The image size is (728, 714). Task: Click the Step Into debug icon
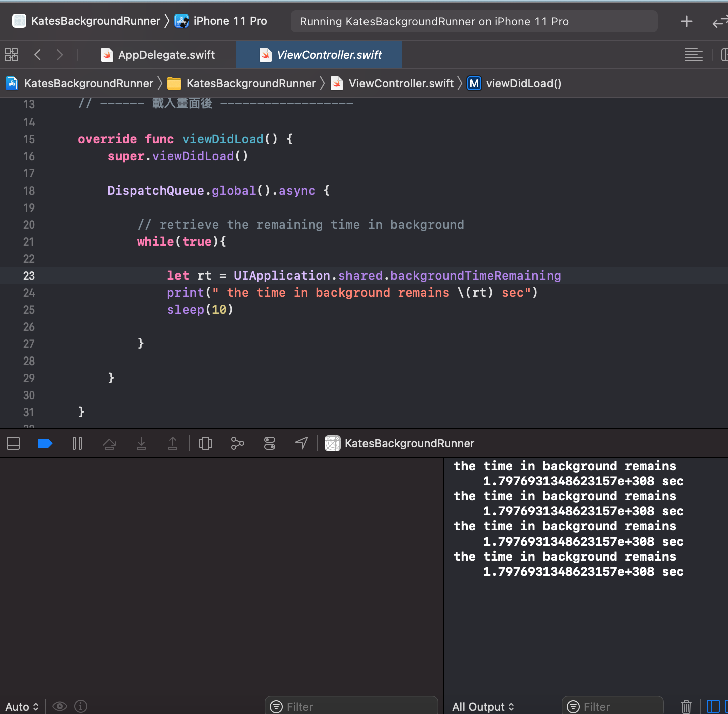(141, 443)
